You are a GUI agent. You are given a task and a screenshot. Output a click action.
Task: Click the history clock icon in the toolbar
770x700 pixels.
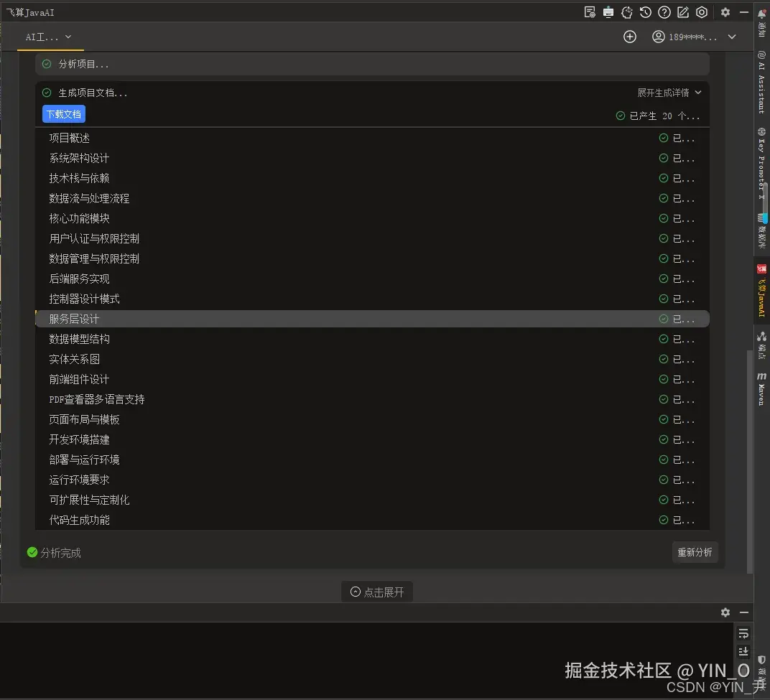pyautogui.click(x=644, y=12)
